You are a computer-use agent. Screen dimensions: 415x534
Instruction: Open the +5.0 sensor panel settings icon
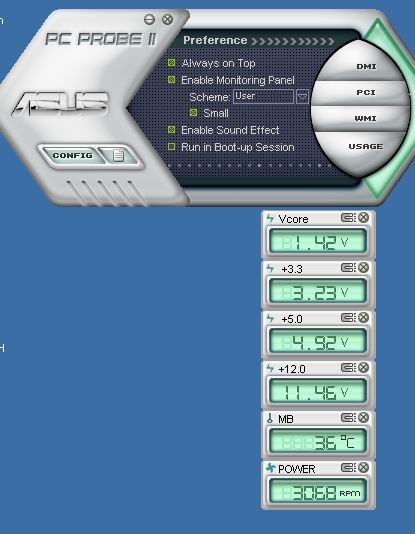[348, 318]
